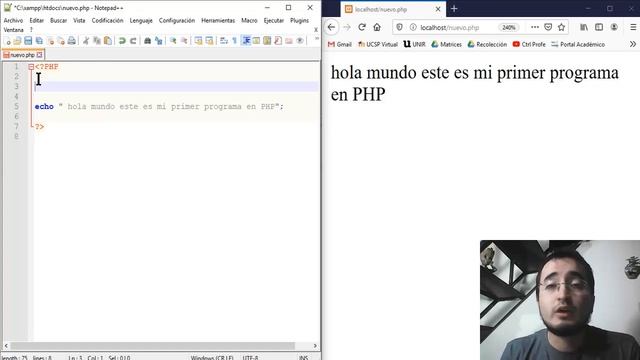This screenshot has height=360, width=640.
Task: Click the Open file icon in Notepad++
Action: (x=17, y=41)
